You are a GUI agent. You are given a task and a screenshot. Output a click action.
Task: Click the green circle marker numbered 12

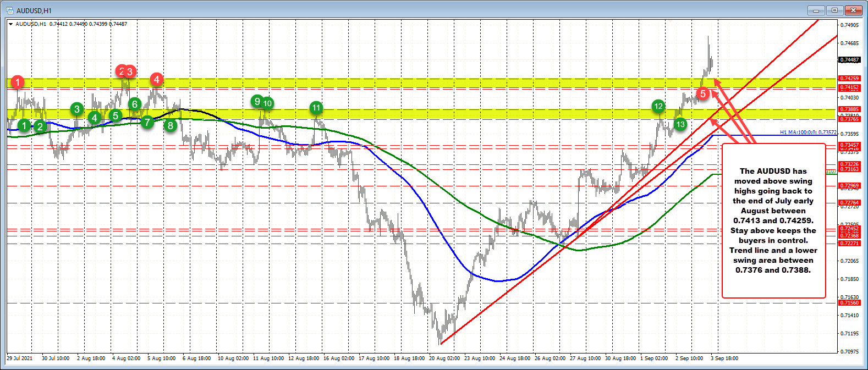click(x=658, y=106)
